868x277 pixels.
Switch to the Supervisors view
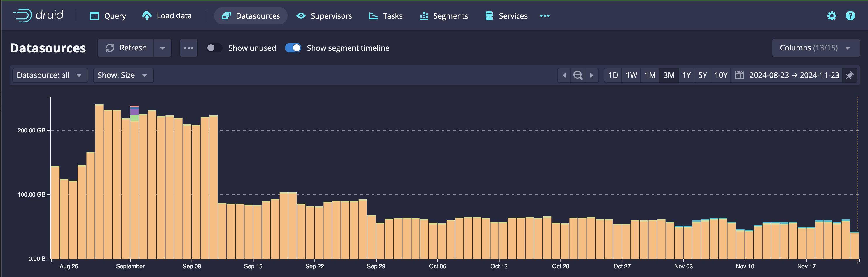pyautogui.click(x=324, y=16)
